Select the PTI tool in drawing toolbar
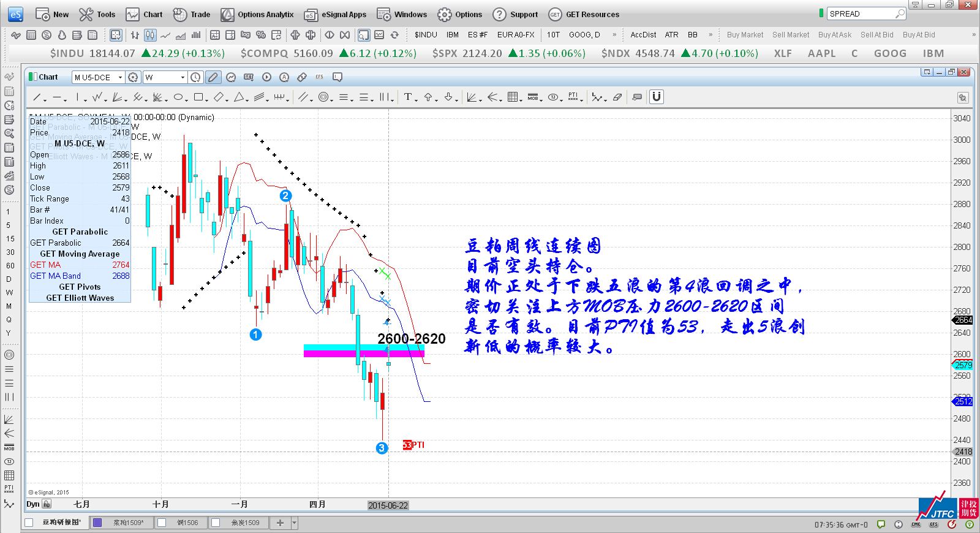Screen dimensions: 980x533 click(573, 97)
